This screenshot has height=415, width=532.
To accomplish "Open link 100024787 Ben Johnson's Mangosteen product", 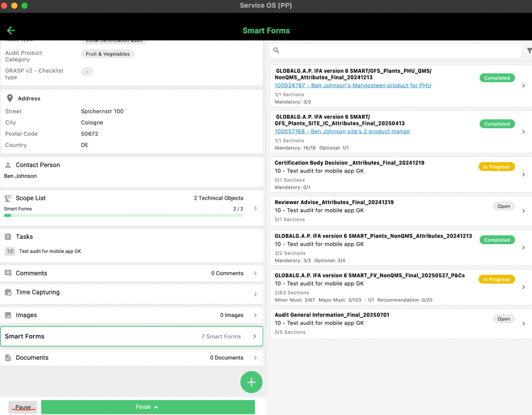I will tap(353, 86).
